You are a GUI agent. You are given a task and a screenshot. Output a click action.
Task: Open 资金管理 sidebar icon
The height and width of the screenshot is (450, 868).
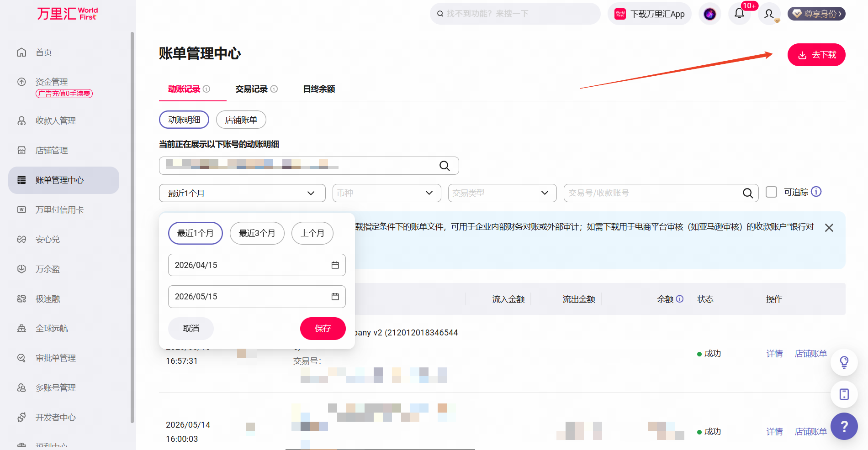click(x=21, y=82)
